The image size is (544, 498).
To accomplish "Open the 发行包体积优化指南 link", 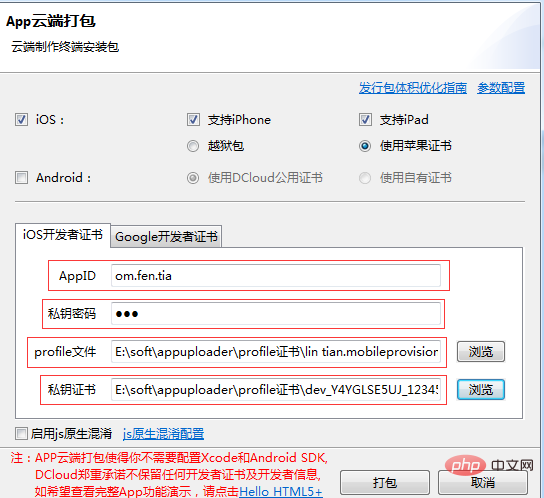I will [x=413, y=88].
